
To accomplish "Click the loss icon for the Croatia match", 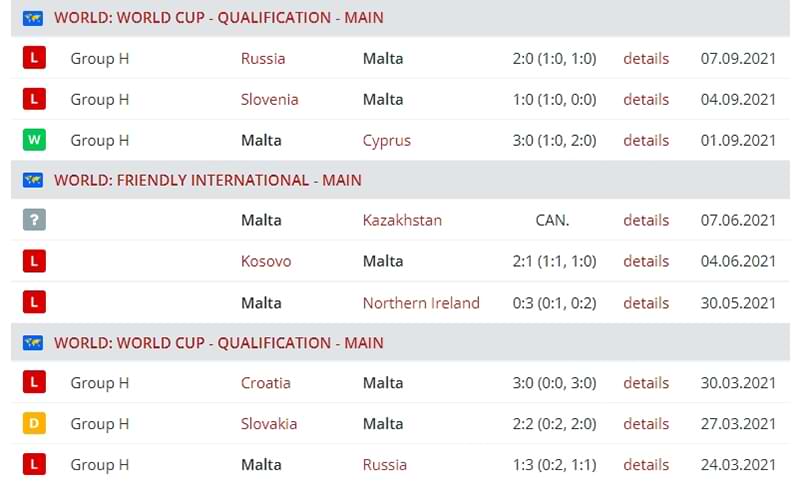I will [x=34, y=382].
